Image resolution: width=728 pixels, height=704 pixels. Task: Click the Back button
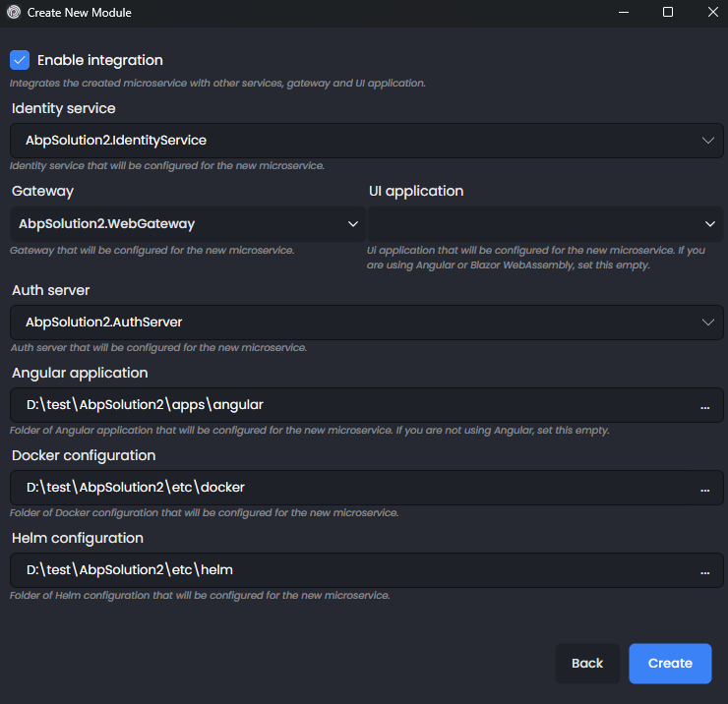pos(587,663)
